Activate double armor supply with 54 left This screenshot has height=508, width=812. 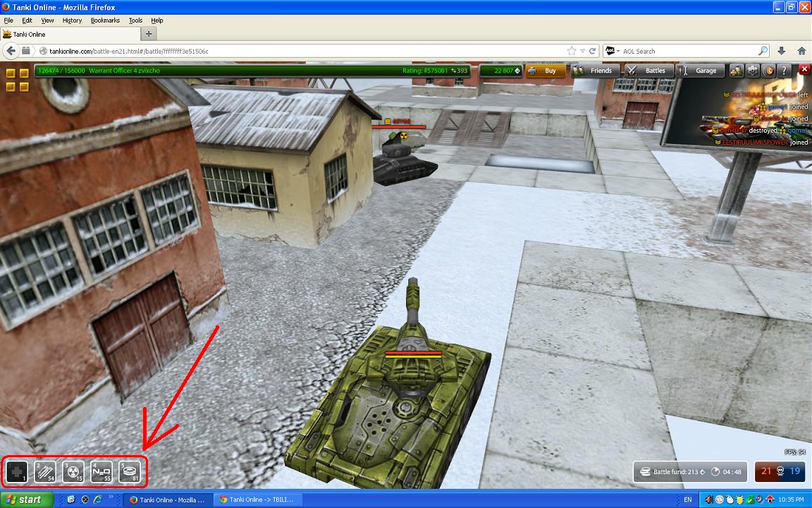[x=45, y=472]
